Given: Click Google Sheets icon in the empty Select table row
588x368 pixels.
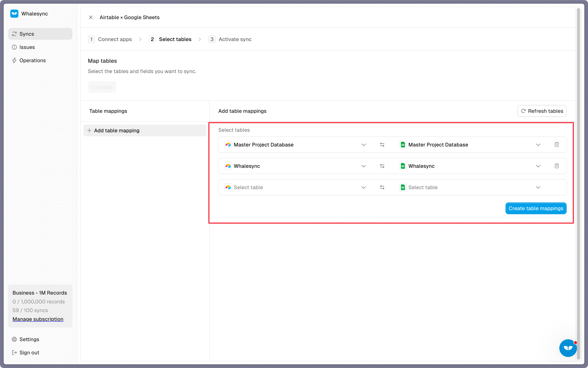Looking at the screenshot, I should point(403,187).
